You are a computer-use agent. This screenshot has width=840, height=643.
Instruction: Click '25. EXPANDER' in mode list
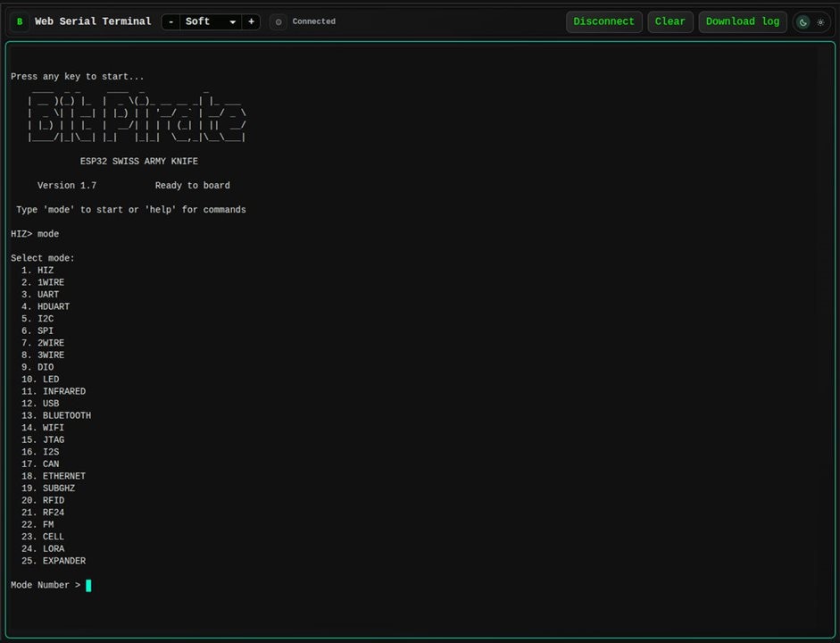54,561
